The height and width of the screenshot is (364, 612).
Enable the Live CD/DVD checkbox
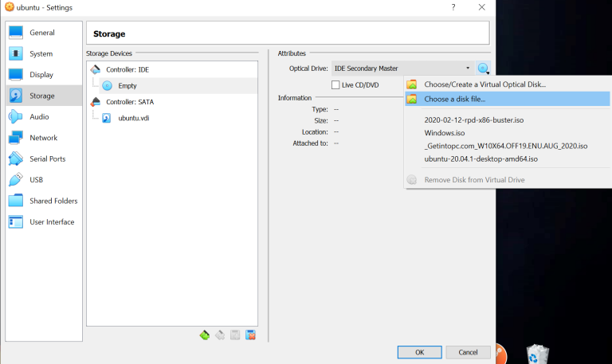pos(335,85)
